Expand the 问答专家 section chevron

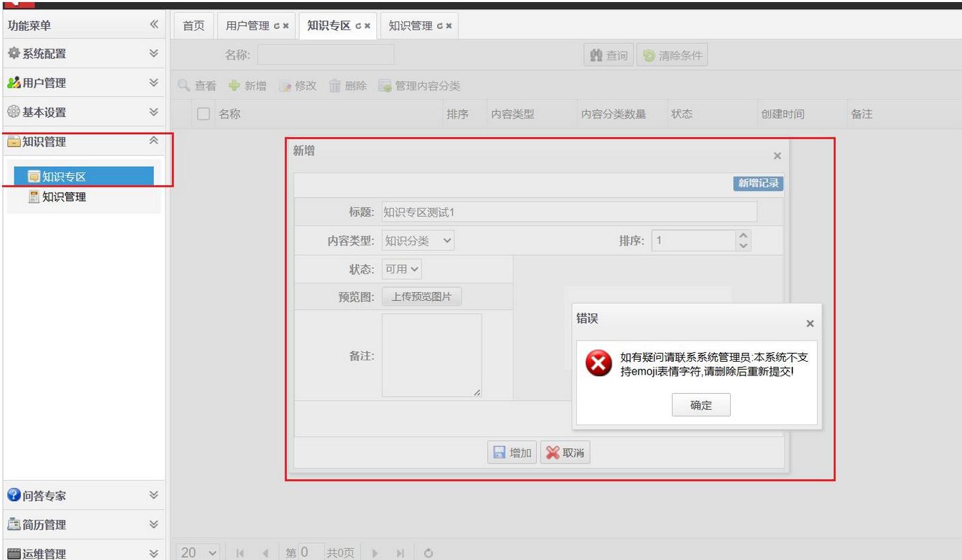pyautogui.click(x=154, y=495)
